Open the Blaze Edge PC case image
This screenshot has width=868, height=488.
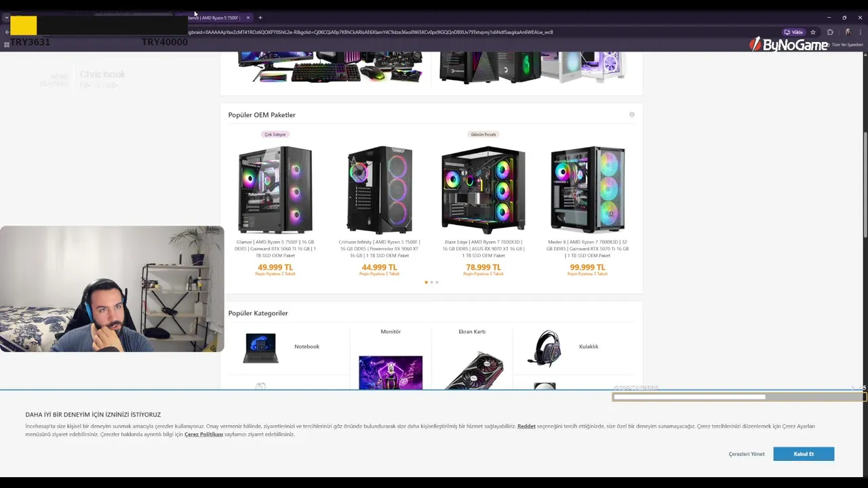[x=484, y=189]
